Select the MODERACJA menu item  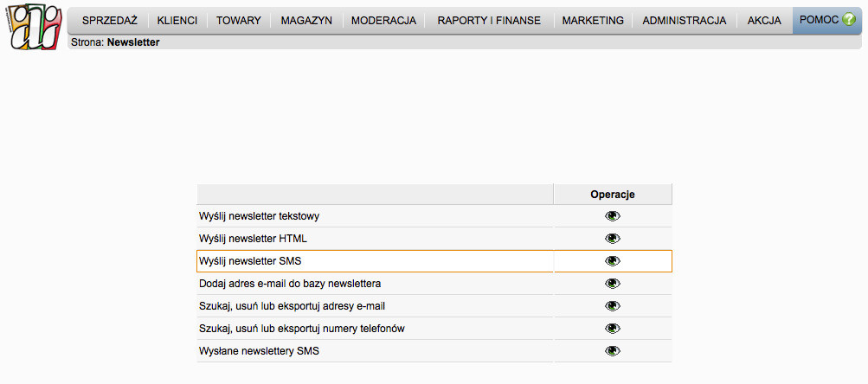coord(383,21)
